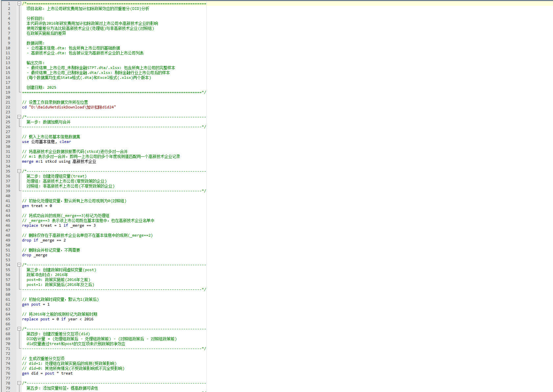
Task: Collapse the 第二步 comment fold at line 35
Action: coord(19,171)
